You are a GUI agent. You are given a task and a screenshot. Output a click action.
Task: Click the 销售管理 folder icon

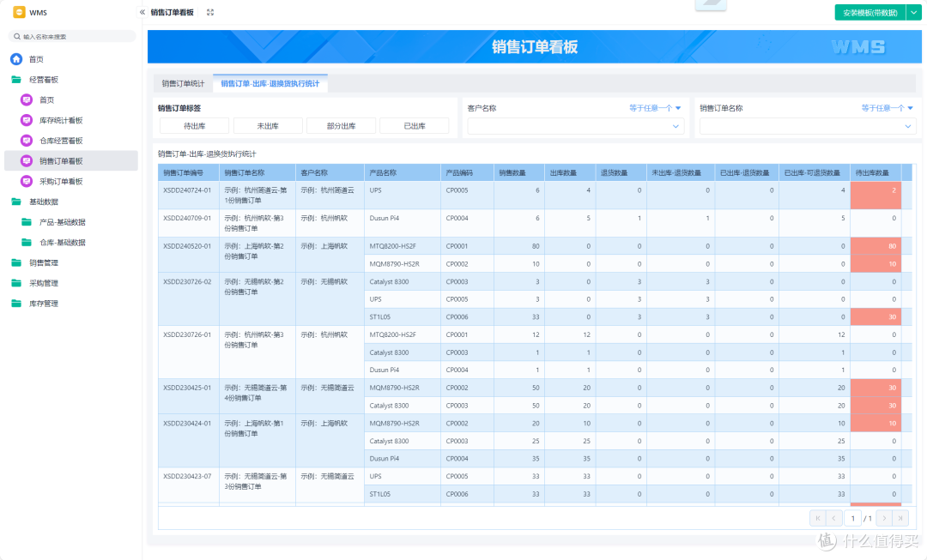16,263
